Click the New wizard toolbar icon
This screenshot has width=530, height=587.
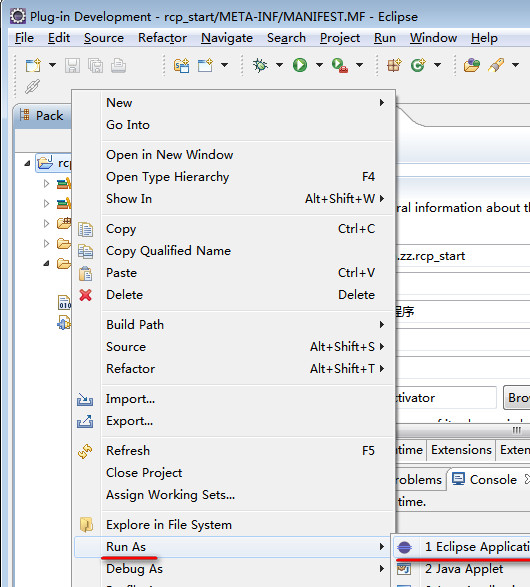click(33, 65)
